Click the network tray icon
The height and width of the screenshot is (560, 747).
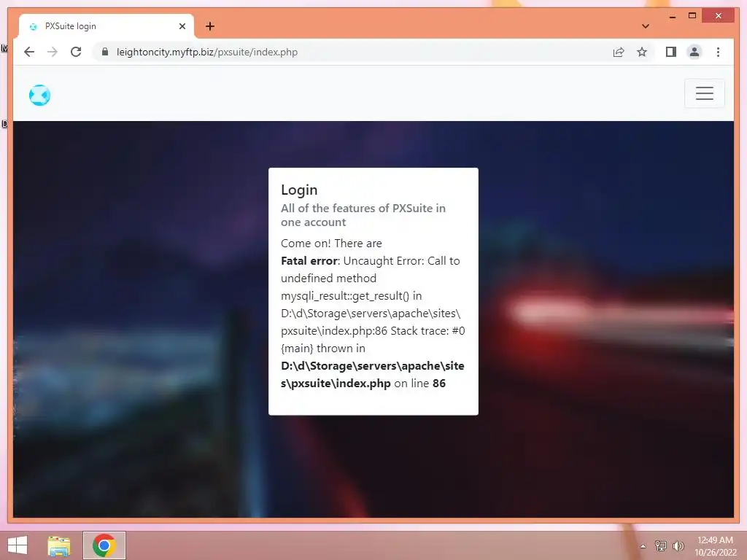point(660,545)
